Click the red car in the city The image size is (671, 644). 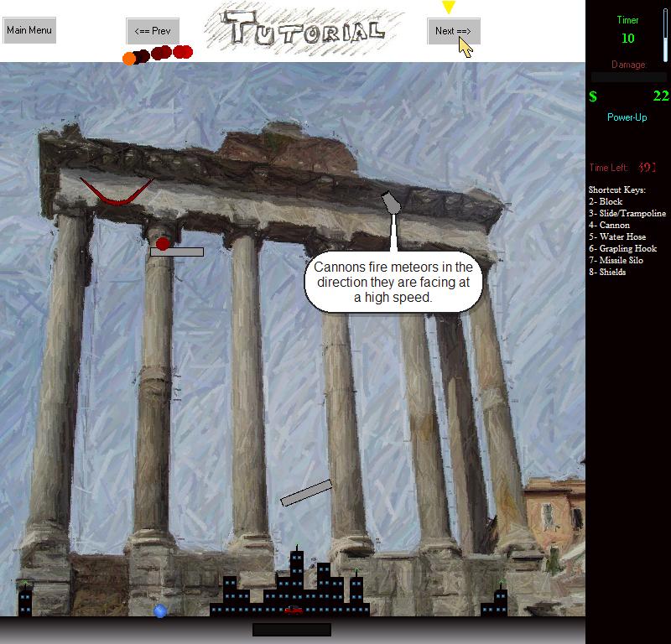293,610
